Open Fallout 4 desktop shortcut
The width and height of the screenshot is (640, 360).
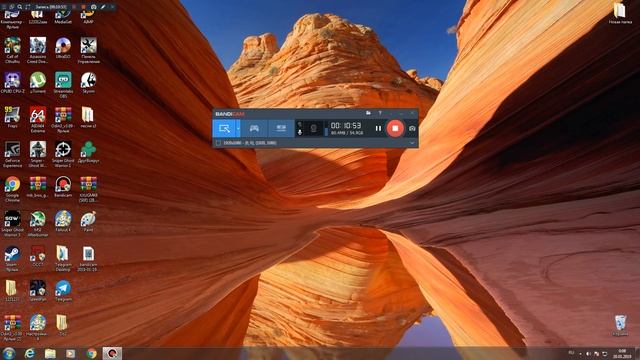point(63,221)
